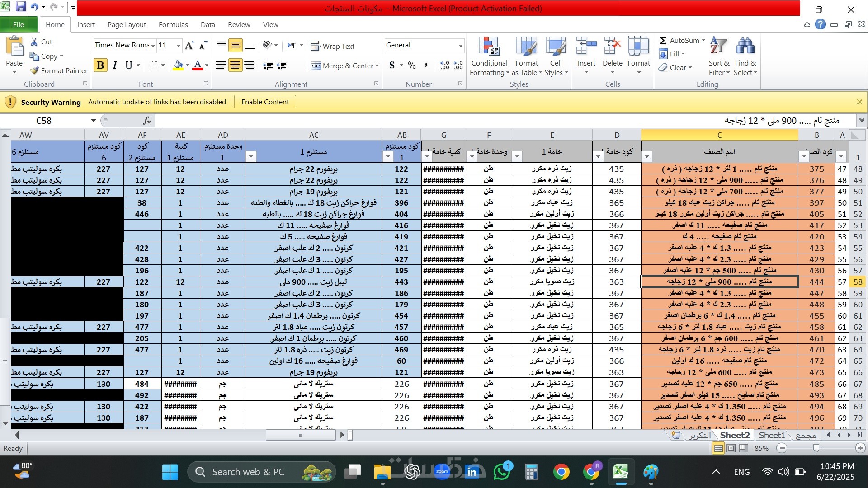Toggle Bold formatting button
The height and width of the screenshot is (488, 868).
pos(100,66)
